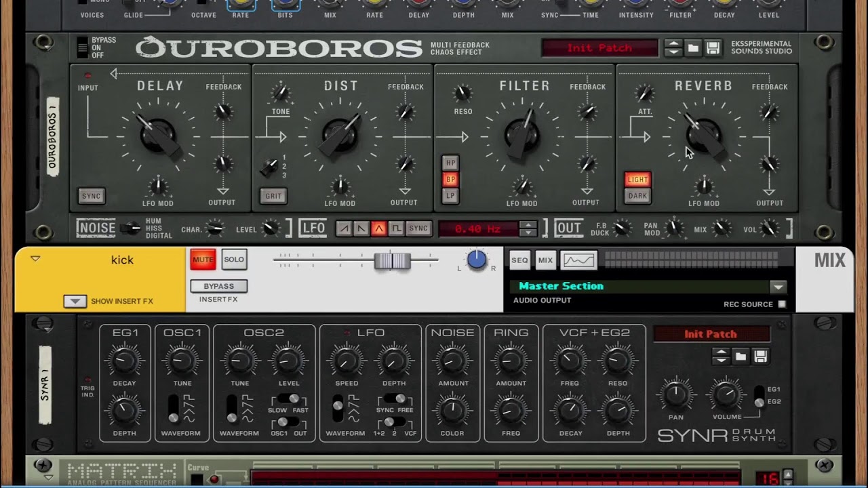The image size is (868, 488).
Task: Toggle the LFO SYNC button
Action: point(418,228)
